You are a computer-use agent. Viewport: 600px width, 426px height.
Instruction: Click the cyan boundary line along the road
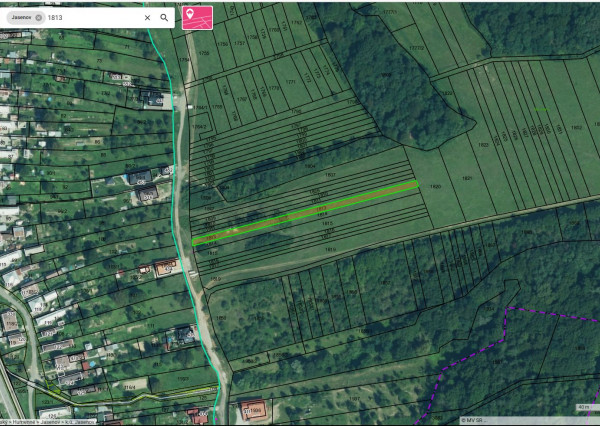pyautogui.click(x=172, y=200)
